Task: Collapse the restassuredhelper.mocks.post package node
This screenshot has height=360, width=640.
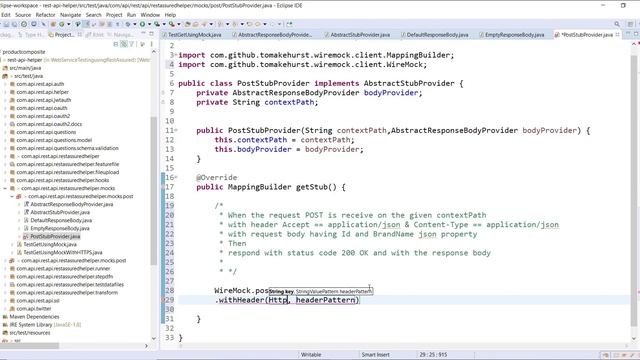Action: 12,196
